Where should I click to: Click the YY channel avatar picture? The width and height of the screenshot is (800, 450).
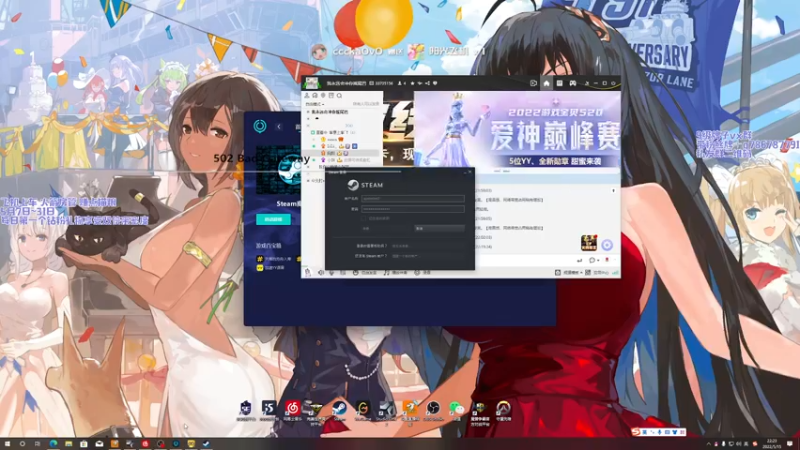coord(311,83)
